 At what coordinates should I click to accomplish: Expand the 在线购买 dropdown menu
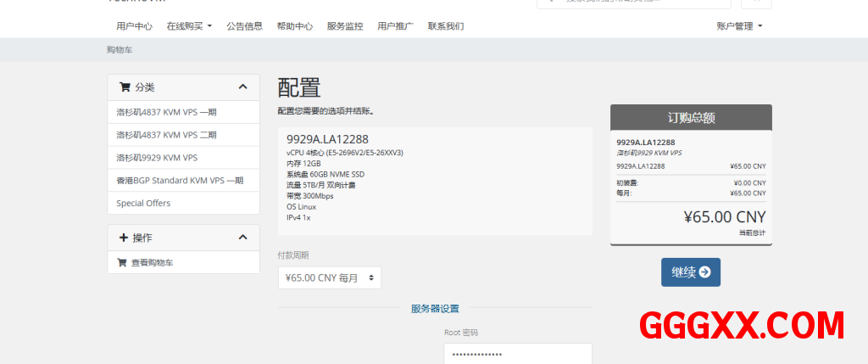click(189, 26)
